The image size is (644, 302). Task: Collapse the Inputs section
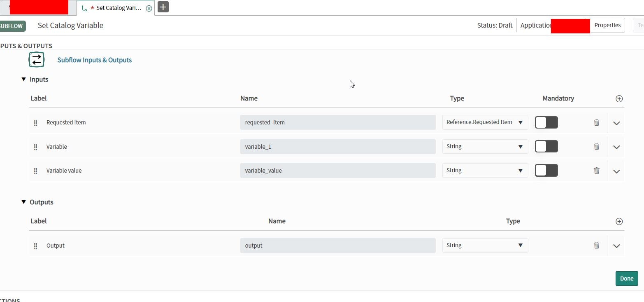pyautogui.click(x=23, y=79)
